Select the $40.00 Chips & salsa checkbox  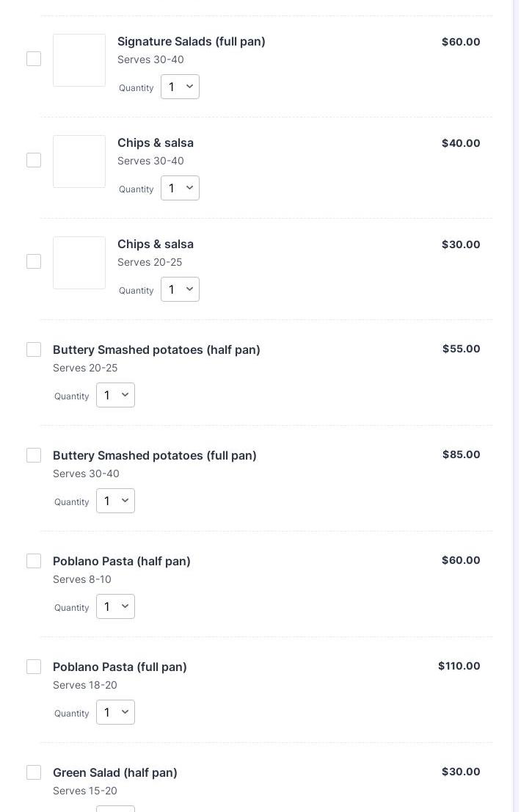point(34,160)
